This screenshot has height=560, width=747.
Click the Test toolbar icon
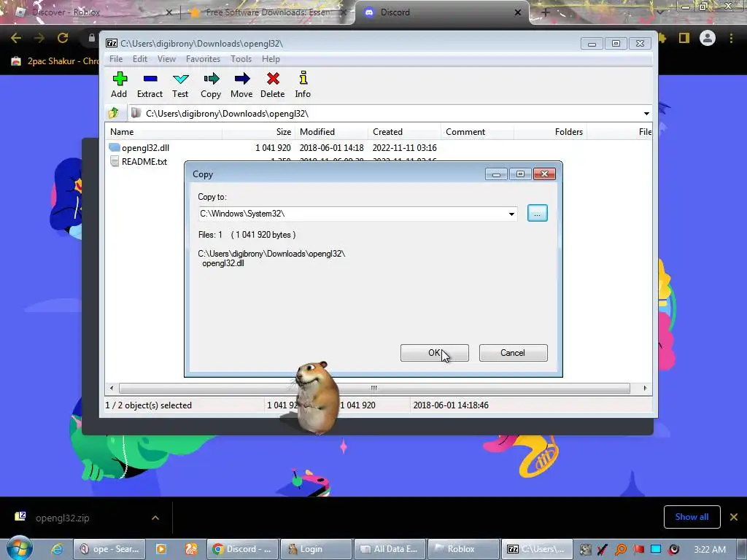point(181,85)
